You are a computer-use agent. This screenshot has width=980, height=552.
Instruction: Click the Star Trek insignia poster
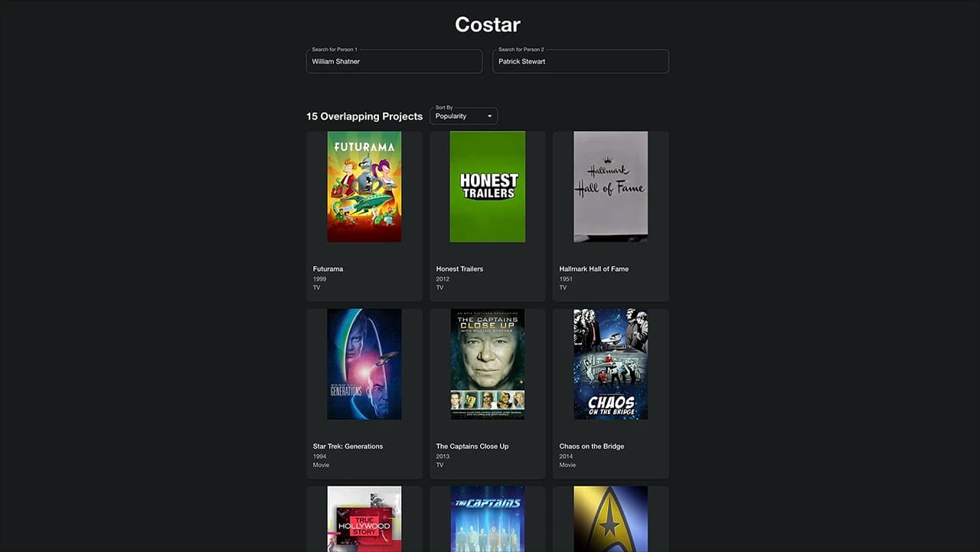click(x=611, y=519)
